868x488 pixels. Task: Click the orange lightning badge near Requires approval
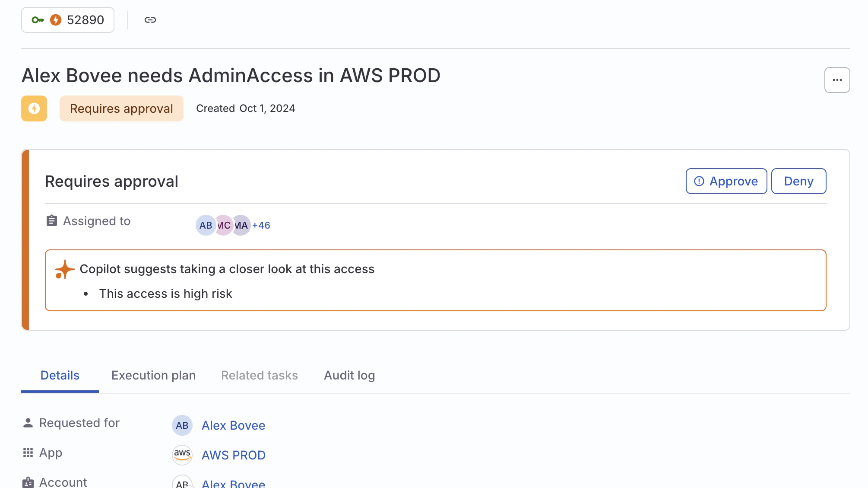pos(34,108)
